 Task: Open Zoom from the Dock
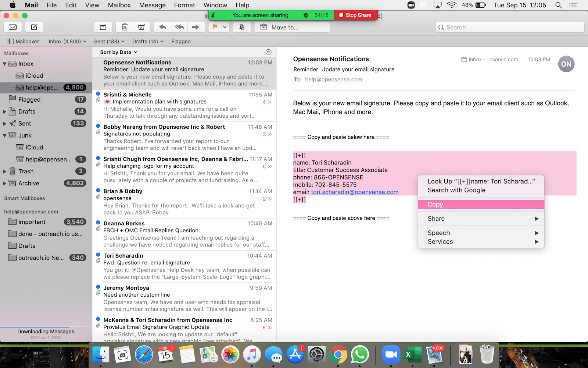[x=391, y=355]
